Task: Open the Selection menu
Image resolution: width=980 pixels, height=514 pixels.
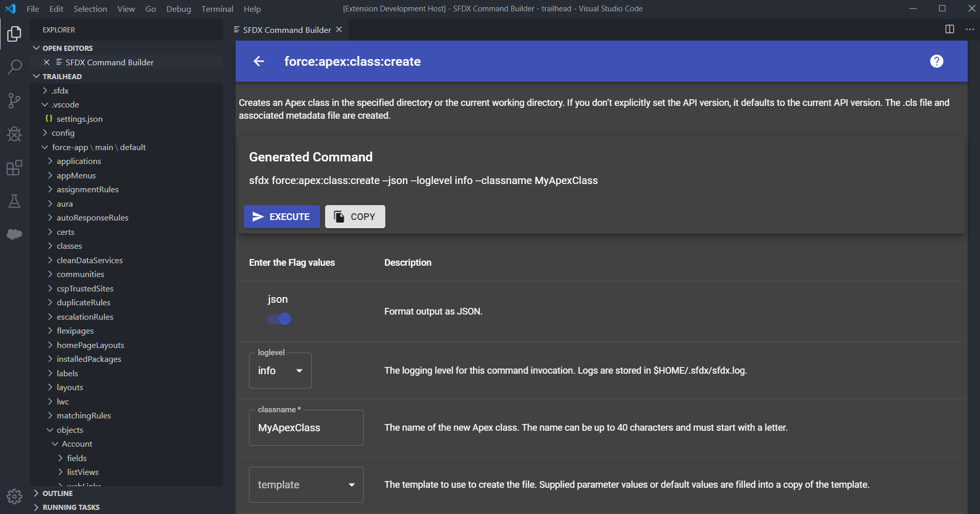Action: (x=90, y=9)
